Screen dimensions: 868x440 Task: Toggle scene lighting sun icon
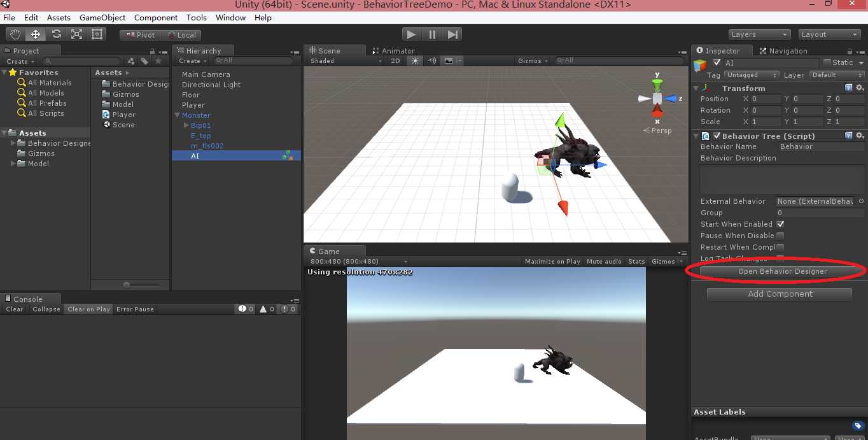(415, 60)
